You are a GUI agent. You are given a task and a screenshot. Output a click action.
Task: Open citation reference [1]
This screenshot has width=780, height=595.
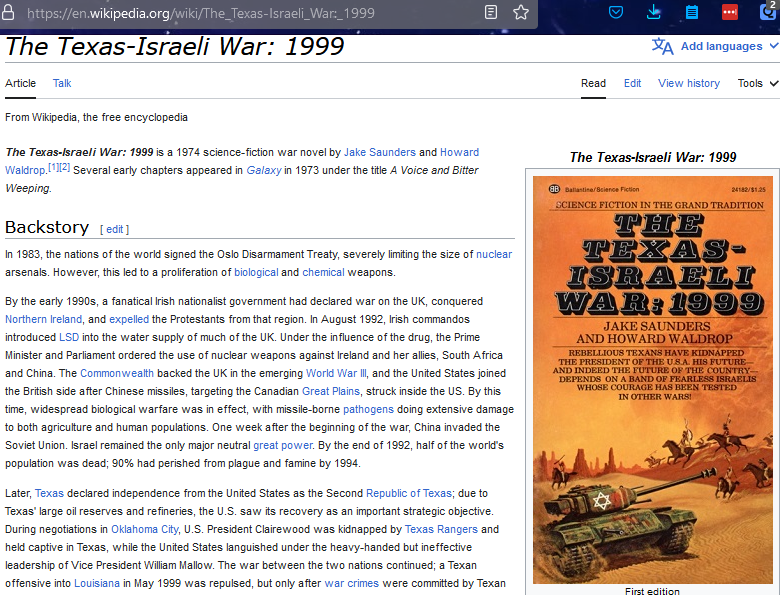coord(53,167)
